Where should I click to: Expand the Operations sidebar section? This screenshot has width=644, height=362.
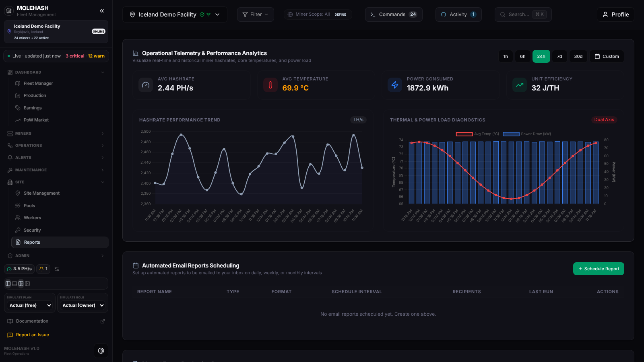56,146
